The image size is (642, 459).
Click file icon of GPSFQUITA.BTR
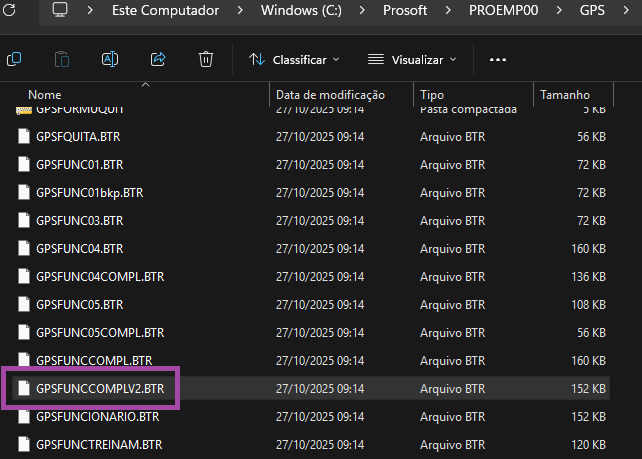click(24, 136)
